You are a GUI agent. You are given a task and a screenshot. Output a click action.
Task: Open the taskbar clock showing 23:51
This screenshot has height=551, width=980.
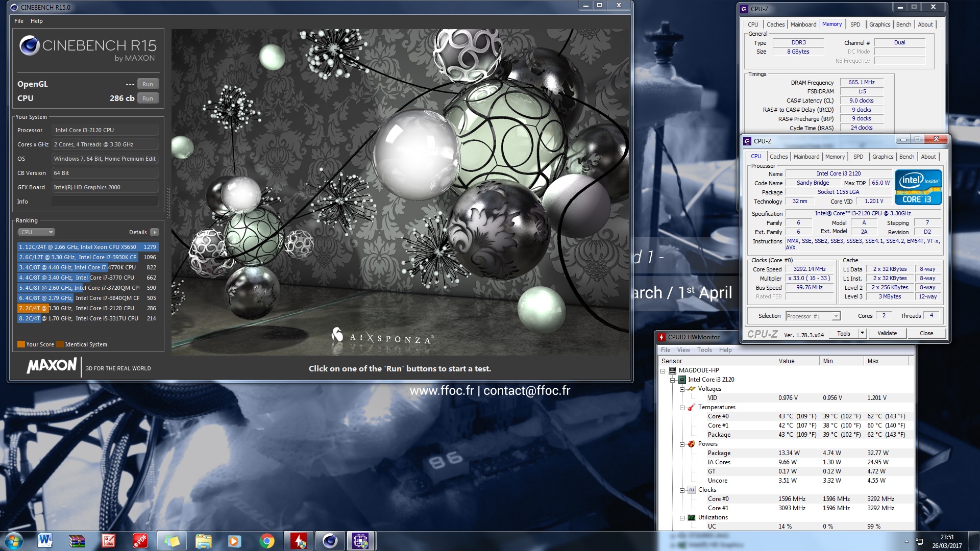coord(947,541)
